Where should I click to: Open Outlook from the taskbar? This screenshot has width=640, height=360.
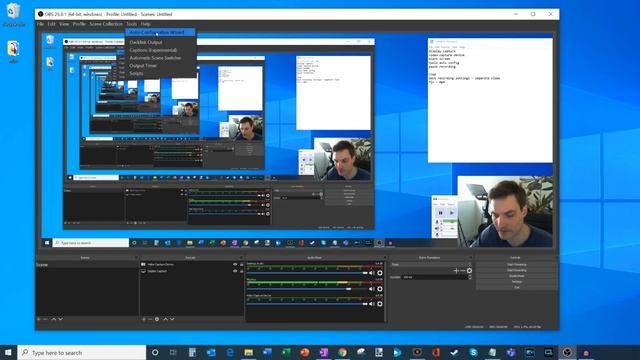point(211,353)
